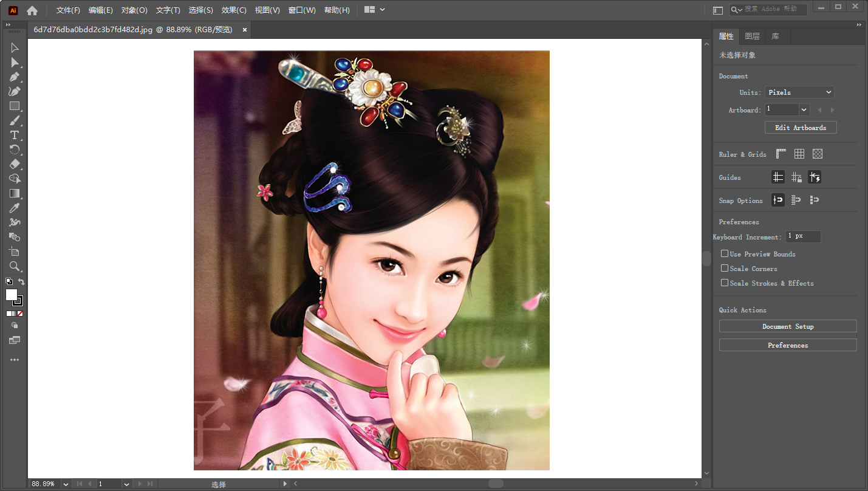
Task: Click the Keyboard Increment input field
Action: 803,236
